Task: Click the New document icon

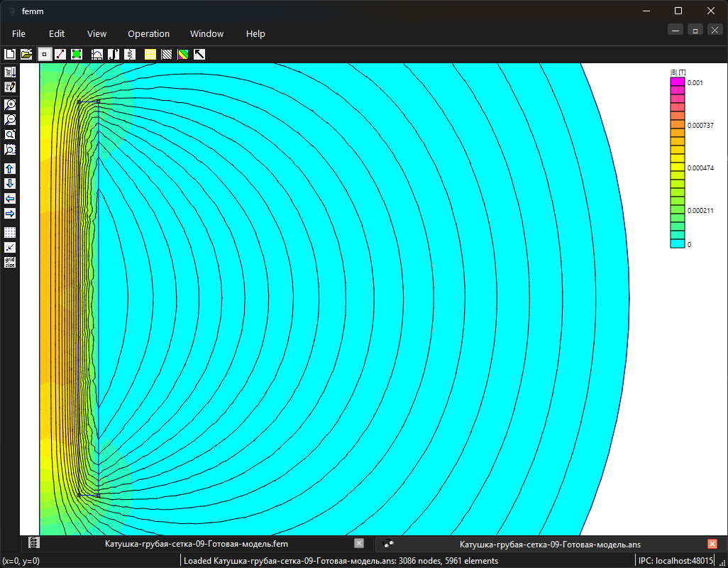Action: tap(10, 55)
